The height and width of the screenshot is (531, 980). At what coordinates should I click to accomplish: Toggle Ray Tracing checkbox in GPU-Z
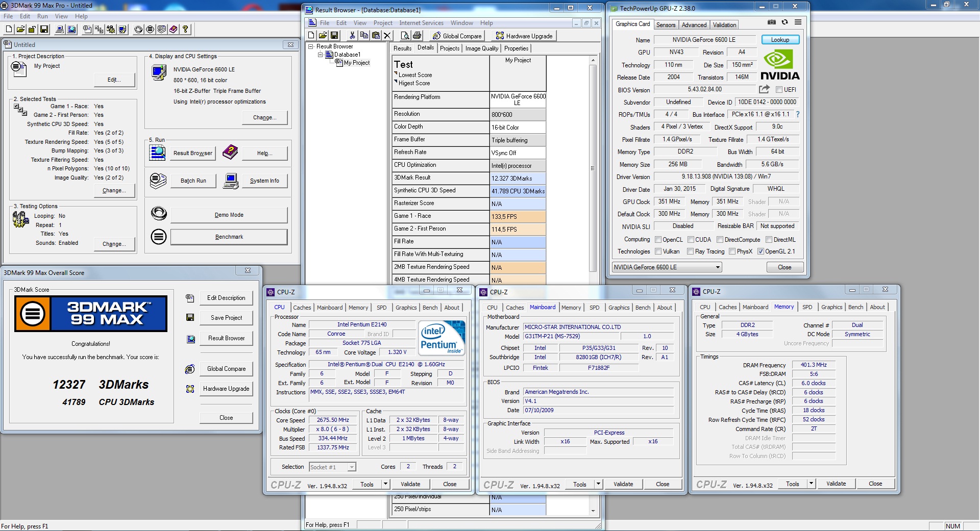pos(690,251)
